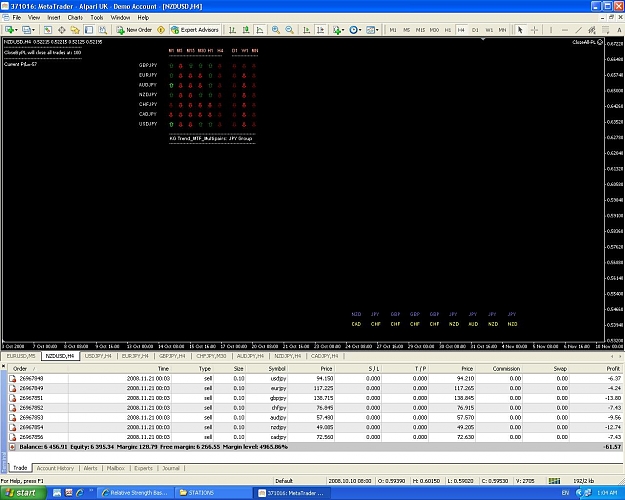Viewport: 625px width, 500px height.
Task: Select the Crosshair tool
Action: (x=534, y=30)
